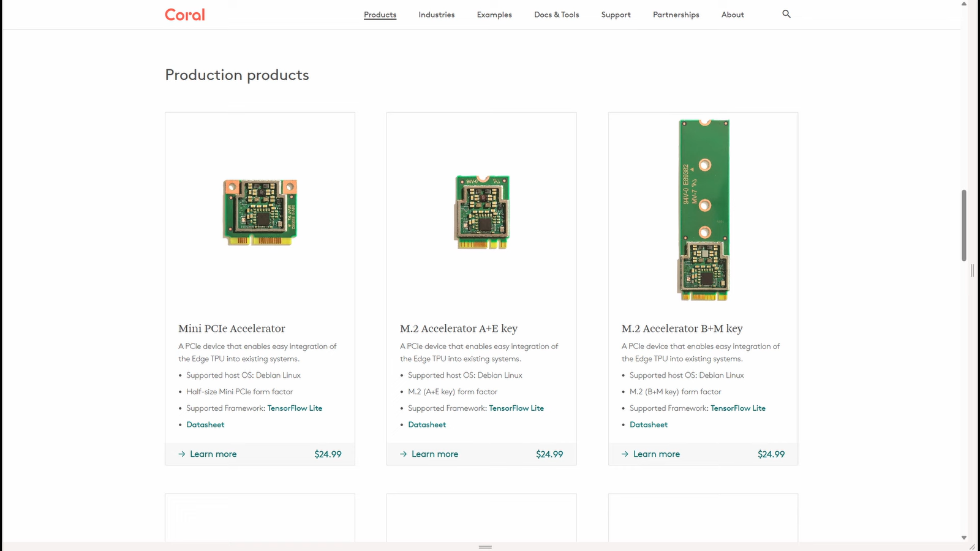The width and height of the screenshot is (980, 551).
Task: Open Datasheet link for M.2 Accelerator B+M key
Action: point(649,425)
